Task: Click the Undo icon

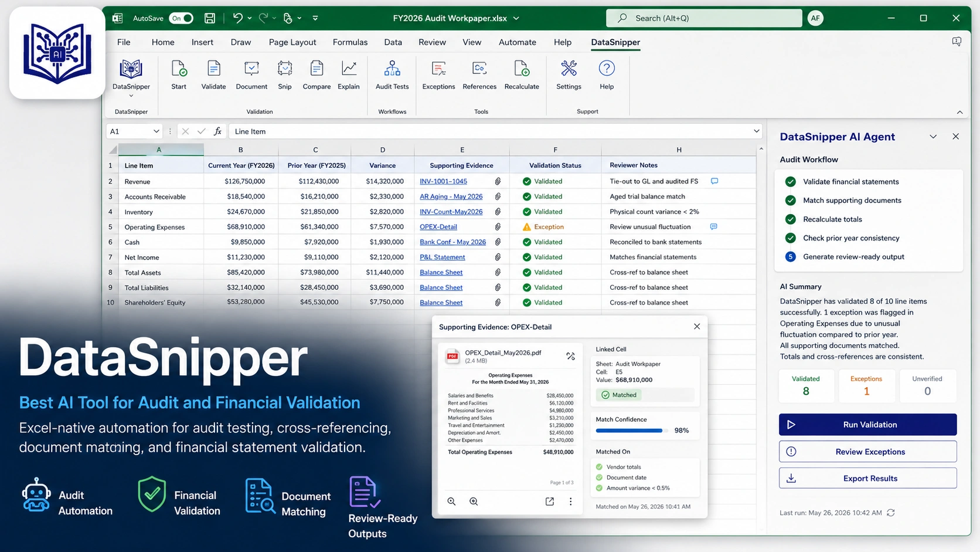Action: tap(237, 18)
